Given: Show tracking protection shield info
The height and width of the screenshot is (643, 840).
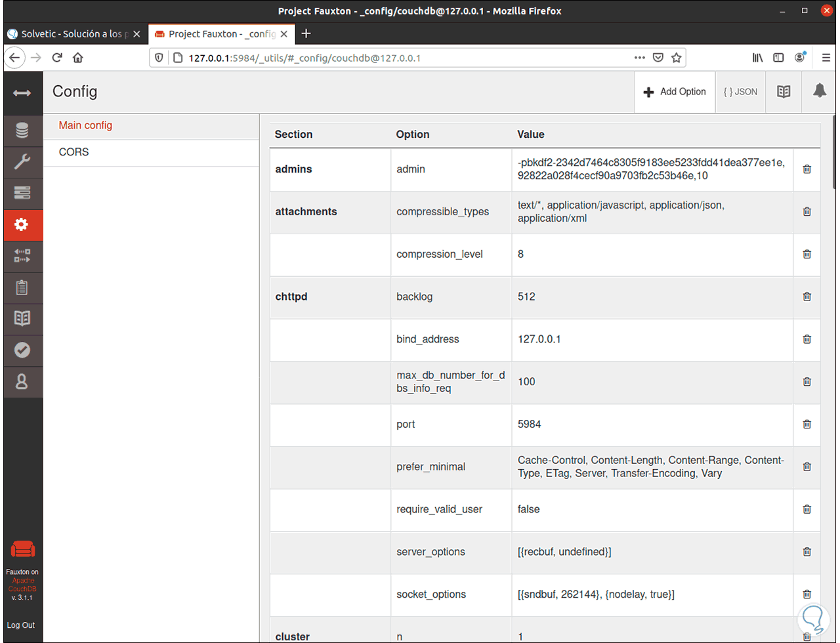Looking at the screenshot, I should pos(159,58).
